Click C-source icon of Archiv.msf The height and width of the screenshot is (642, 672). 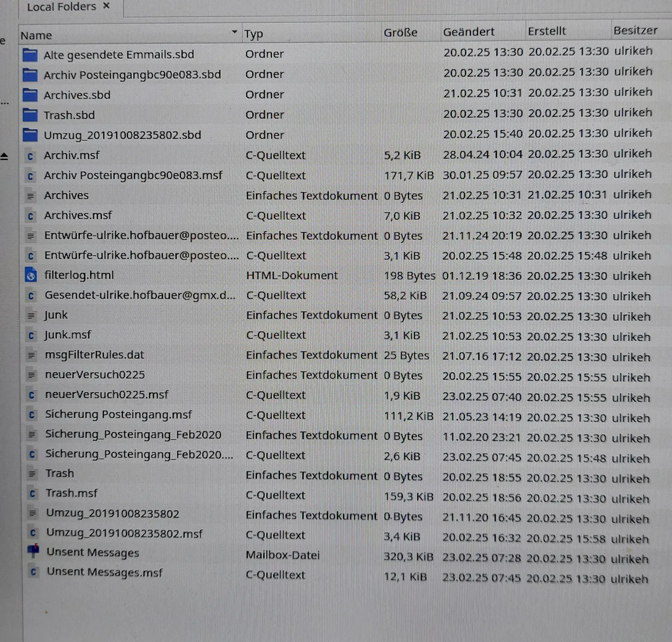tap(30, 156)
